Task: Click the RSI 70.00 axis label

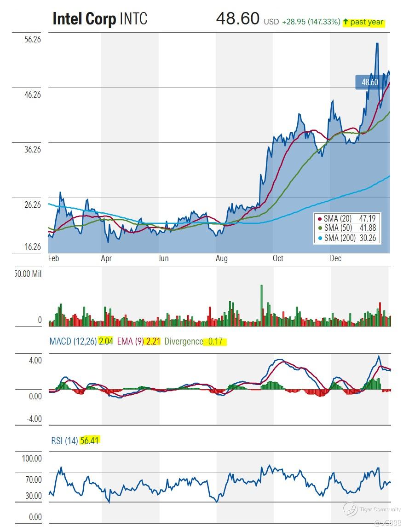Action: click(34, 480)
